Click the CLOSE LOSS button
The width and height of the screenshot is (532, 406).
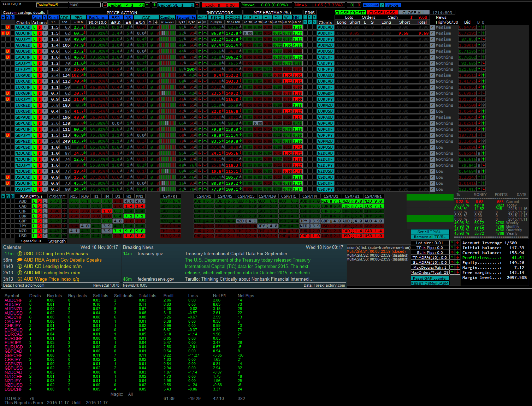pos(382,12)
